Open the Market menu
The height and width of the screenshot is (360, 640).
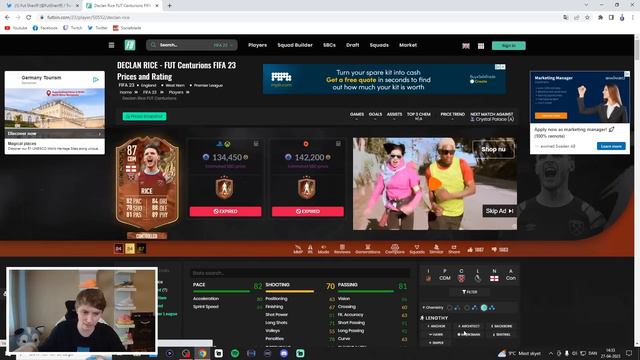click(x=408, y=45)
